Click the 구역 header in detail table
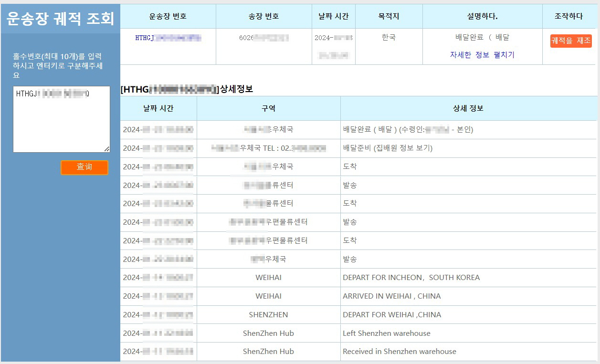 pos(268,108)
